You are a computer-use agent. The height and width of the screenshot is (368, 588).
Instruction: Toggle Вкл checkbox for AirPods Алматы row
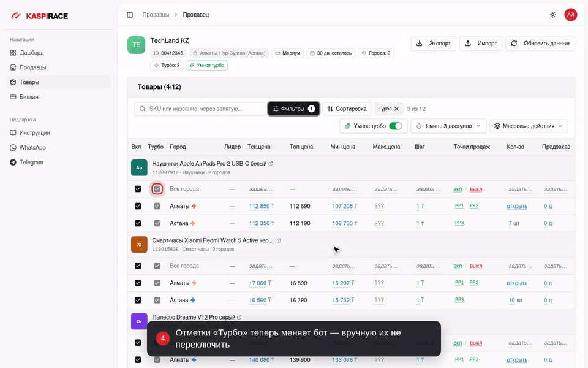(x=138, y=206)
